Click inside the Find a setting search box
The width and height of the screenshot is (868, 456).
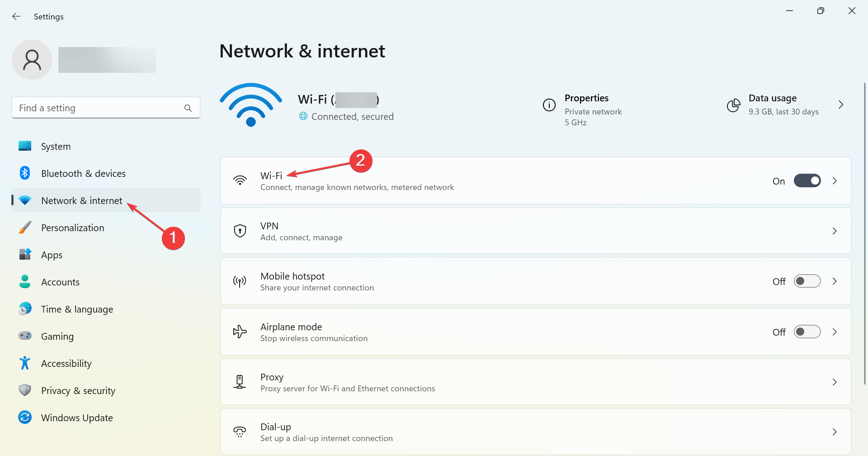(99, 108)
